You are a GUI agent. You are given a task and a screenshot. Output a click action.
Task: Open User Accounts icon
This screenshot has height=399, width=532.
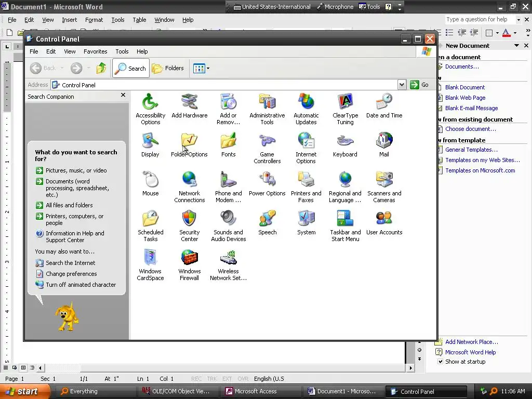384,223
